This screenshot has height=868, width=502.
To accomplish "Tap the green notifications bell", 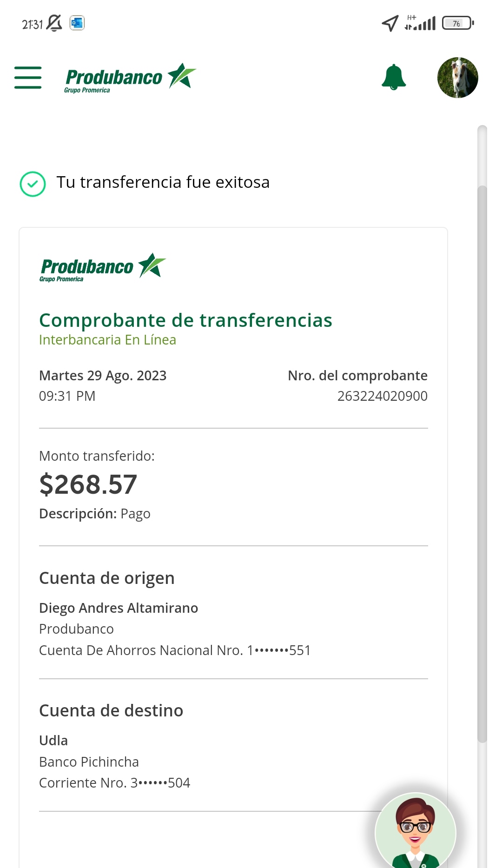I will click(x=394, y=77).
